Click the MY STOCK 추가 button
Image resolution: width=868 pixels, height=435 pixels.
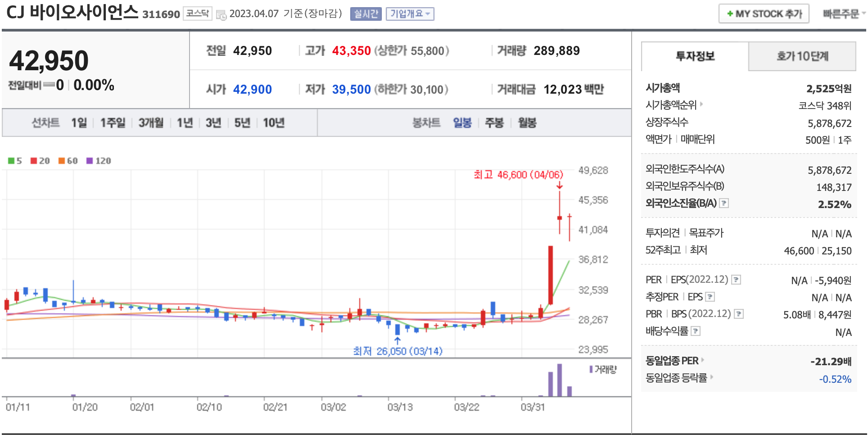coord(764,14)
